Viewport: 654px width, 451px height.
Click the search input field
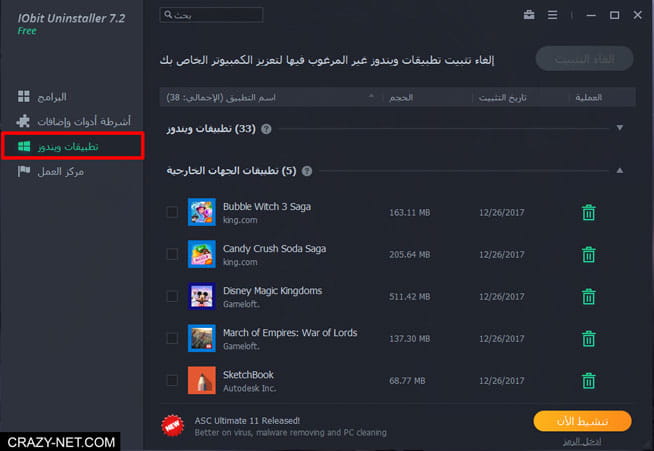pos(211,15)
